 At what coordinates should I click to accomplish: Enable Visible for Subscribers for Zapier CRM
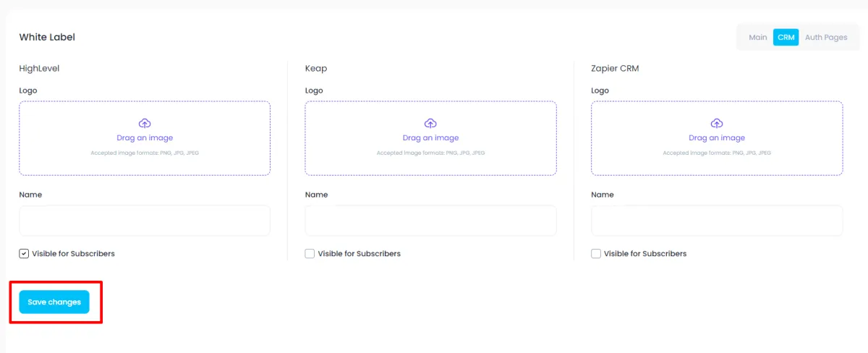(596, 254)
